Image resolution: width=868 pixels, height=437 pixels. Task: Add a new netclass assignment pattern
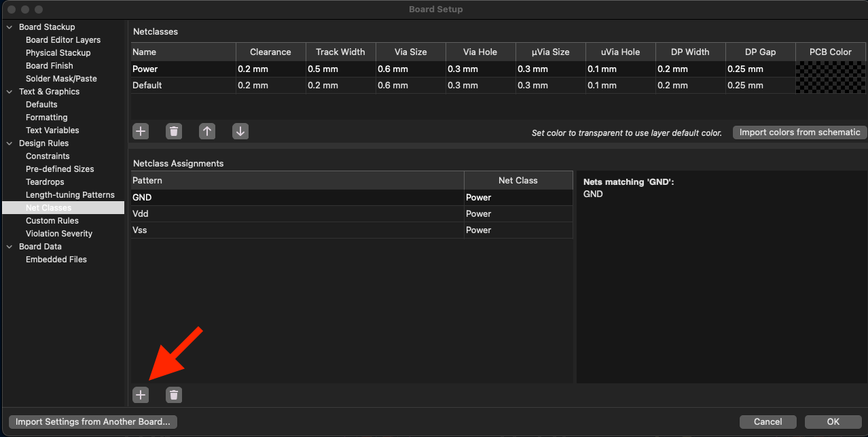(x=141, y=395)
